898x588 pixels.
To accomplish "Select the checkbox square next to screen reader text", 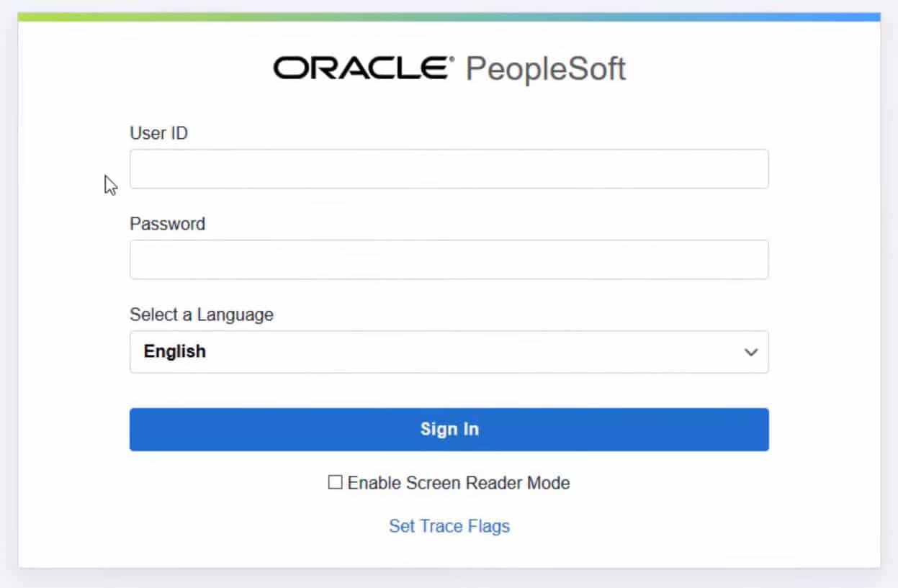I will [334, 482].
